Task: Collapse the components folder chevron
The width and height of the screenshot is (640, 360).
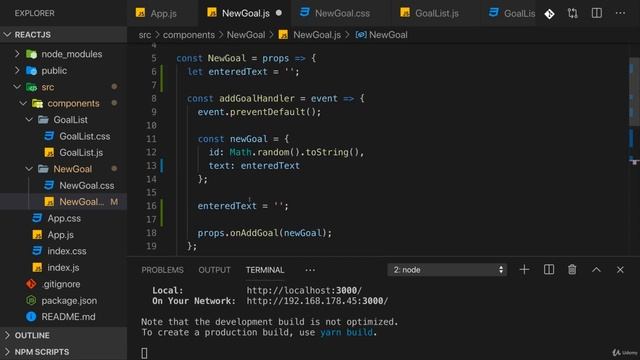Action: (x=23, y=103)
